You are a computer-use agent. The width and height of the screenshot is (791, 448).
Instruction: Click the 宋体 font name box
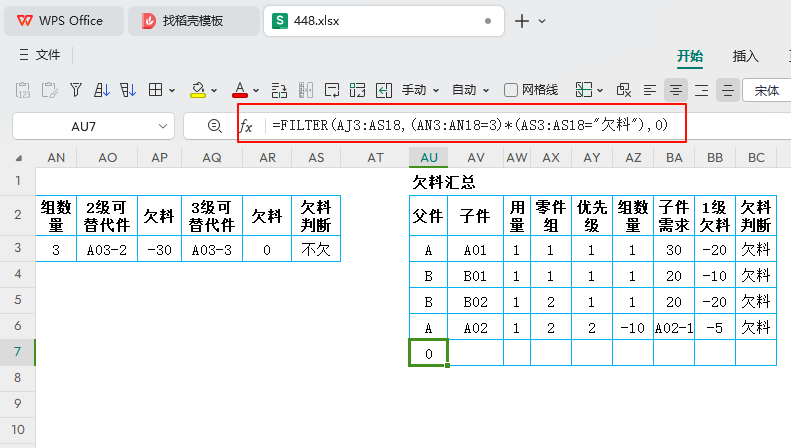(x=766, y=91)
